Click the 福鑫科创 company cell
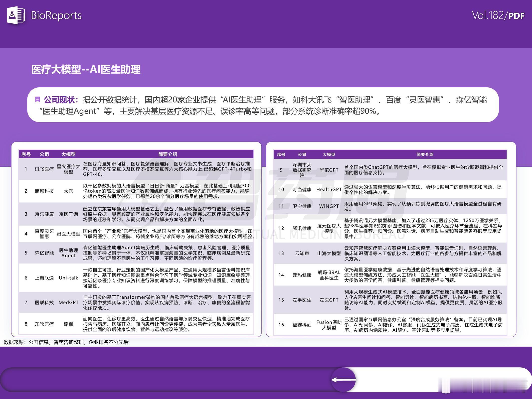 302,325
